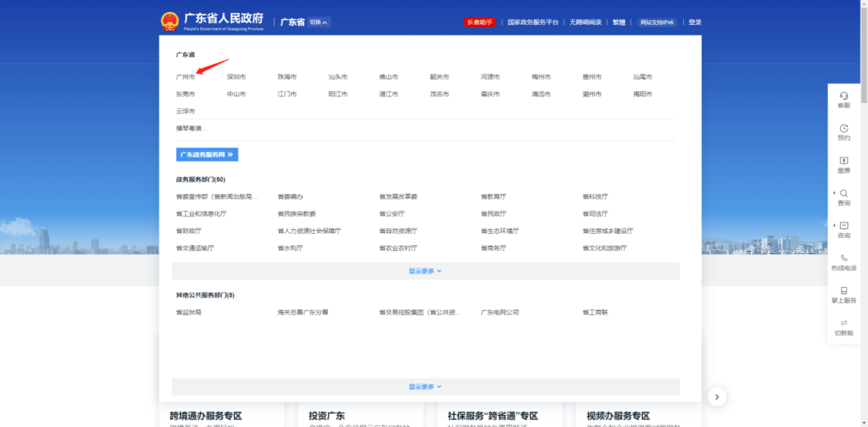Open 海关总署广东分署 link

[303, 312]
